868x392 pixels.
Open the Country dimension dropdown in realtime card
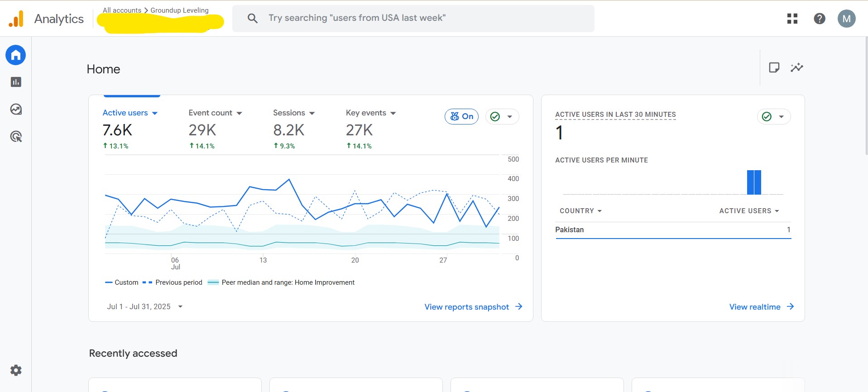coord(580,211)
